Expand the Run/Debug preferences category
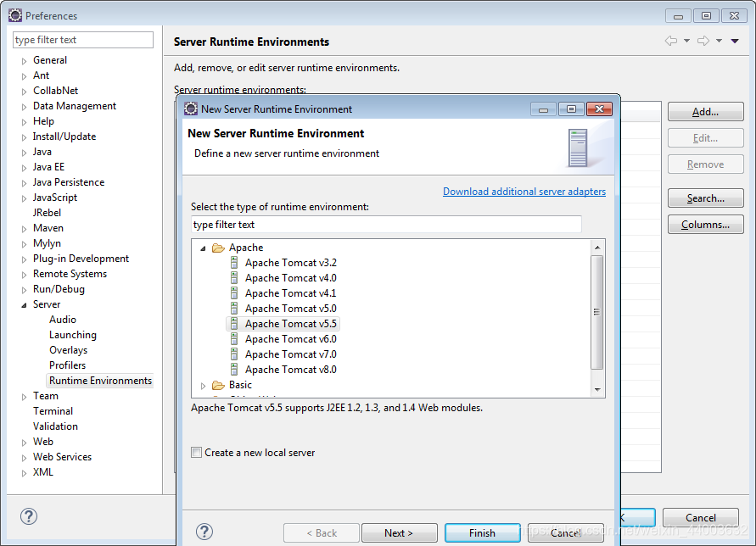 [x=24, y=290]
